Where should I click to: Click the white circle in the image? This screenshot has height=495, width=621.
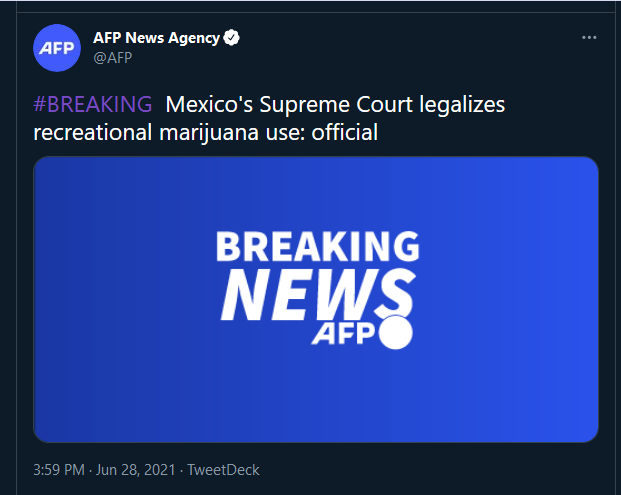point(395,332)
